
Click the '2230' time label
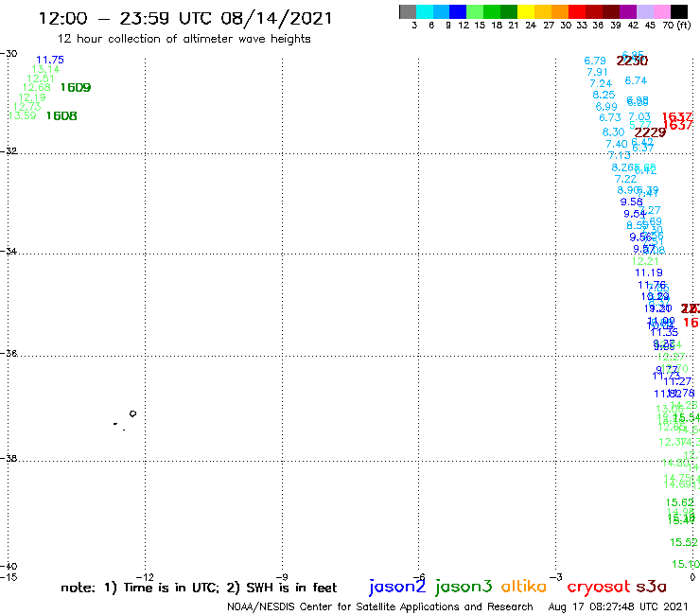click(632, 61)
